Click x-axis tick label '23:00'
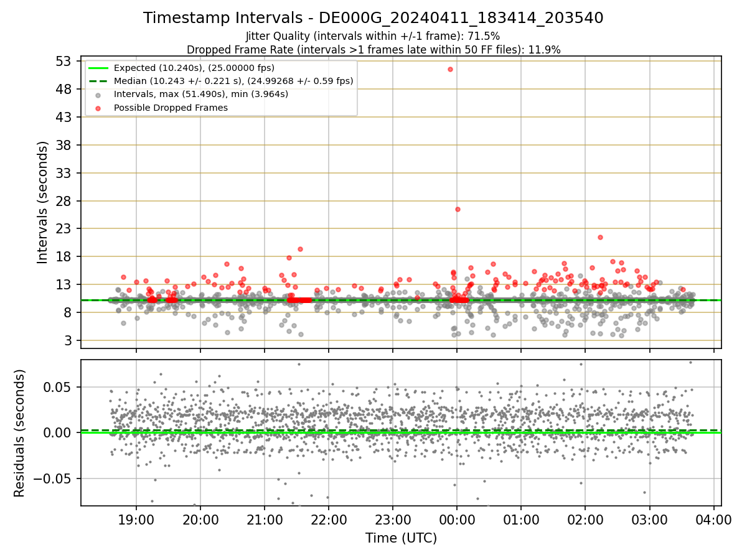This screenshot has width=747, height=560. (393, 519)
